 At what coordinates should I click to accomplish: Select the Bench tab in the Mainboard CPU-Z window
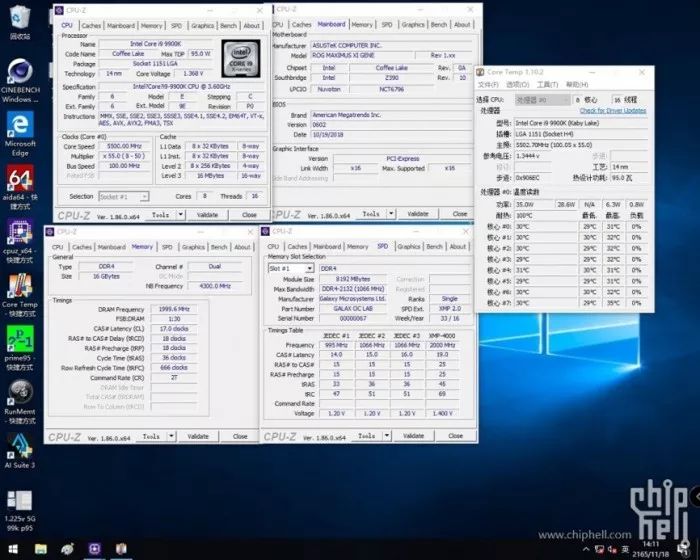tap(438, 25)
